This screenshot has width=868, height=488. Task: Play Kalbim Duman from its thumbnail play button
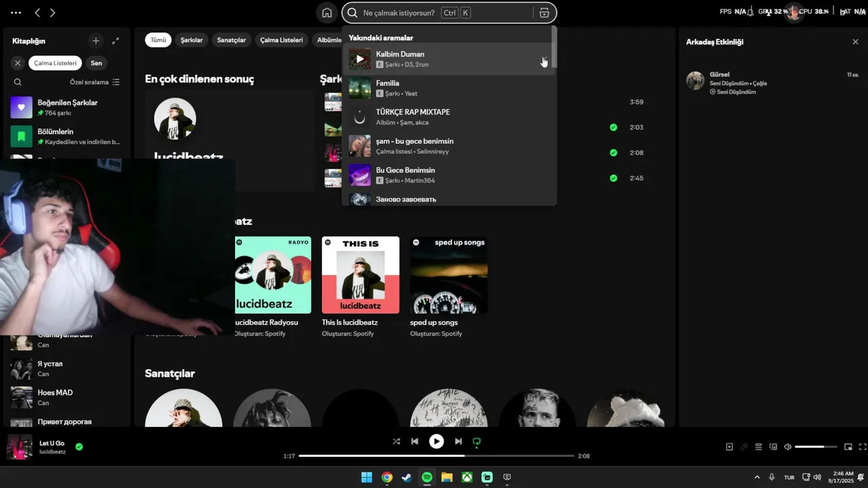359,59
